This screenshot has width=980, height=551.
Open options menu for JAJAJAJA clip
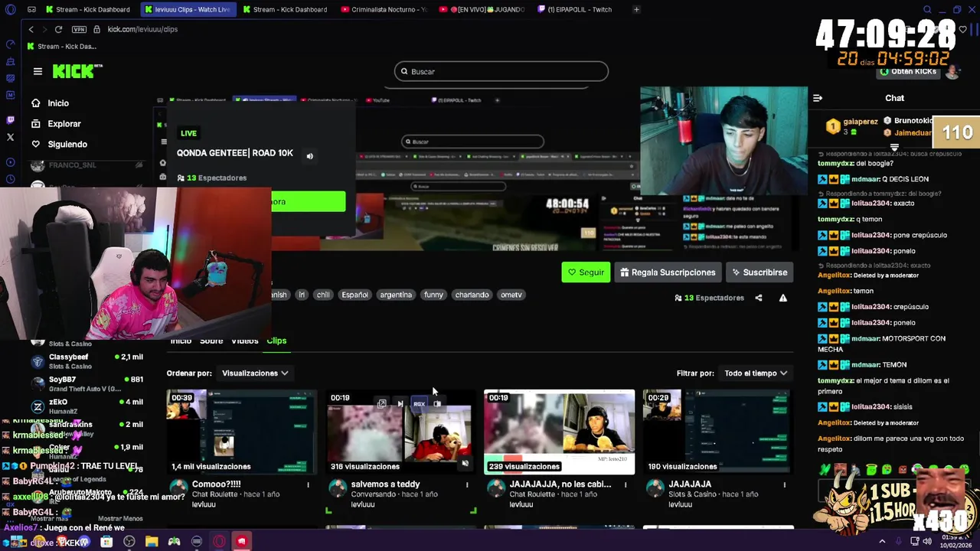pos(784,485)
